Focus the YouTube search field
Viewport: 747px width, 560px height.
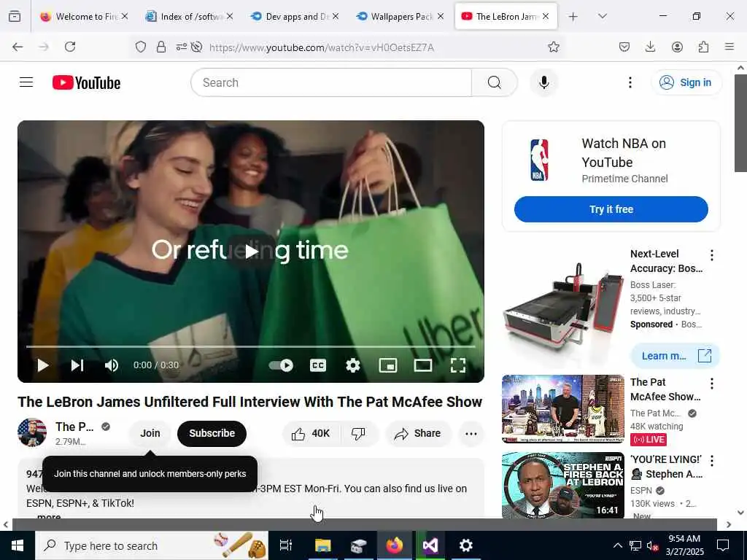331,82
